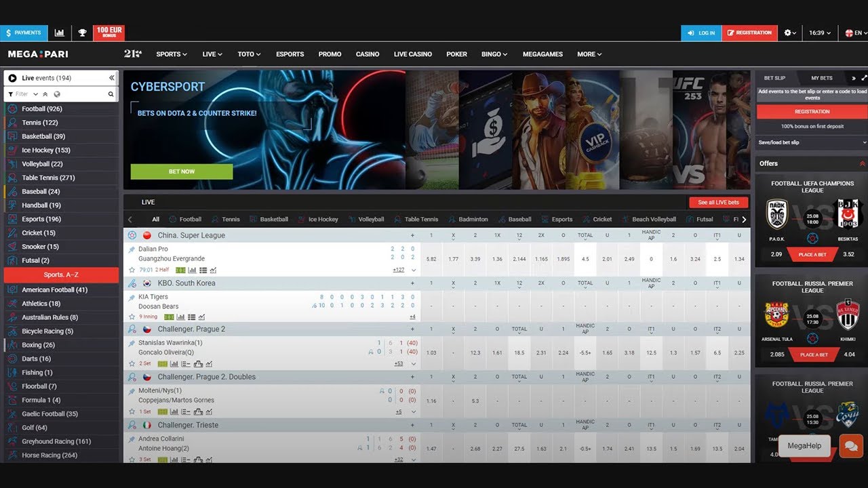
Task: Click tennis icon beside Challenger Prague 2
Action: click(132, 329)
